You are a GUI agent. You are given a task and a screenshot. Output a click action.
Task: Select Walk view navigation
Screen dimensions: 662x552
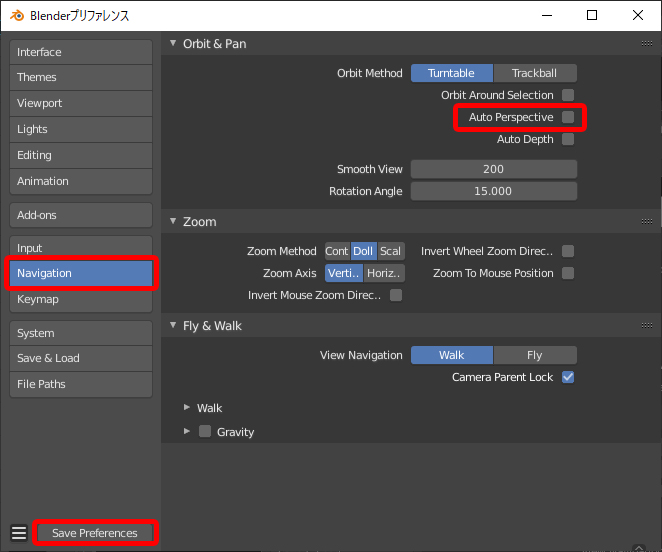[451, 355]
